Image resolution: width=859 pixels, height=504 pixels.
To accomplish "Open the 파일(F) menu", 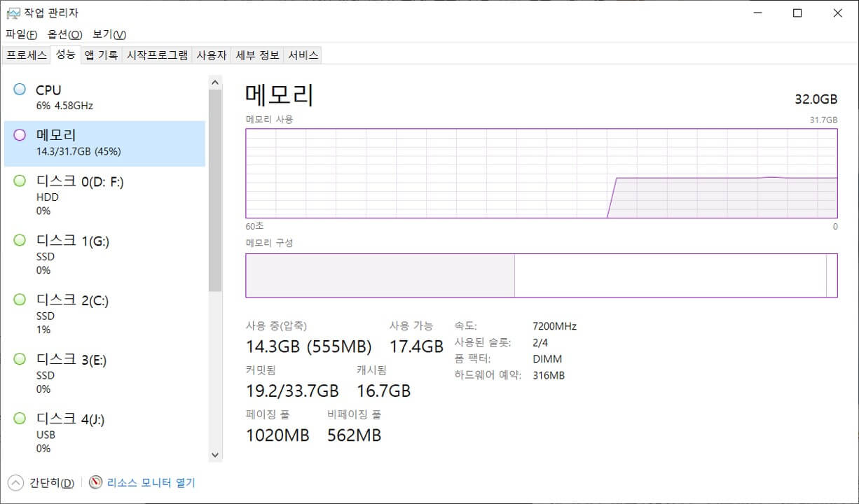I will coord(21,34).
